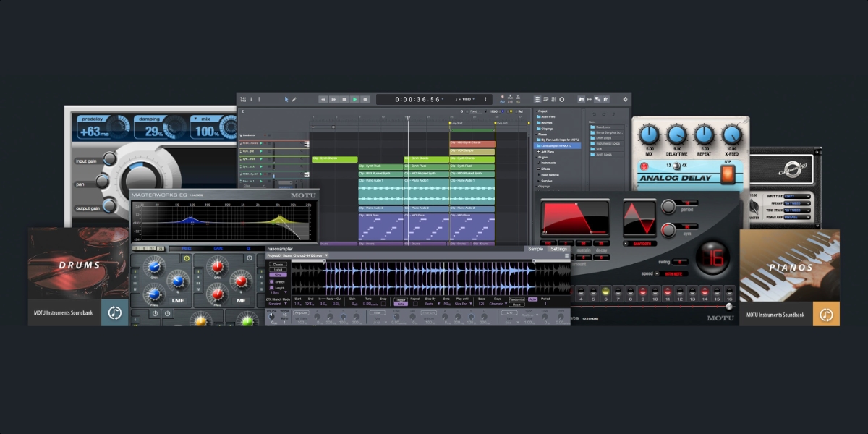
Task: Toggle the orange BYP footswitch
Action: pos(727,174)
